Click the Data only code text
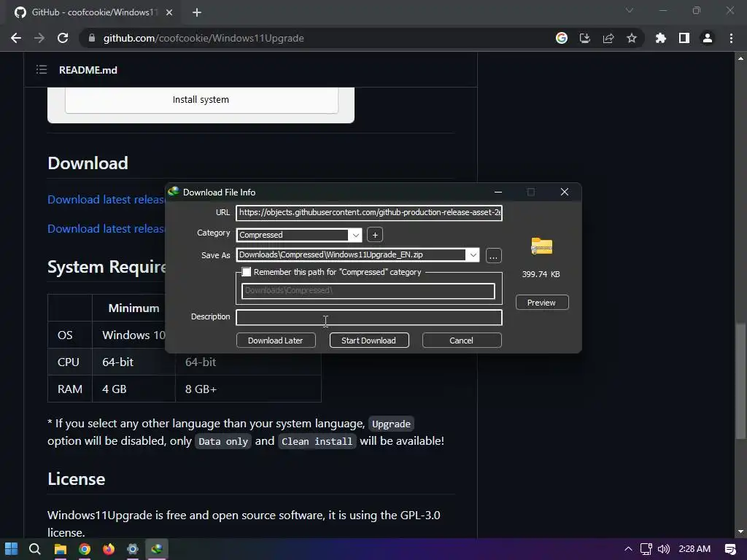This screenshot has width=747, height=560. [x=223, y=441]
